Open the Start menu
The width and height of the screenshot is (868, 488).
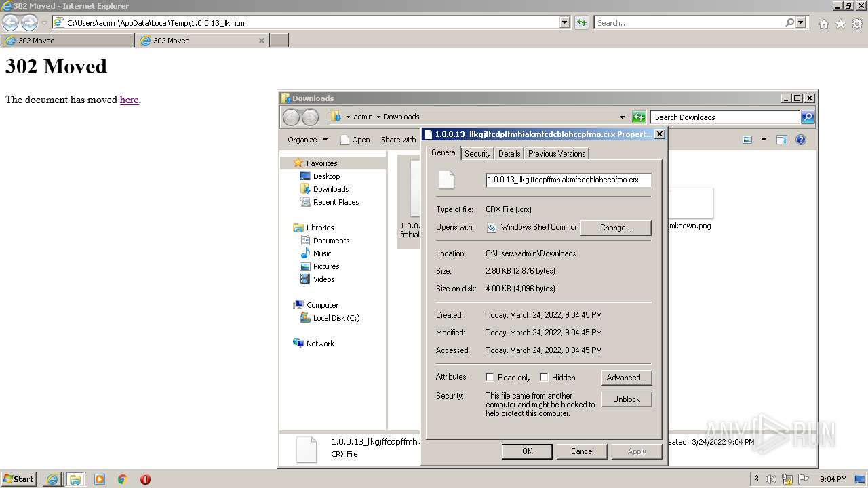pos(18,479)
